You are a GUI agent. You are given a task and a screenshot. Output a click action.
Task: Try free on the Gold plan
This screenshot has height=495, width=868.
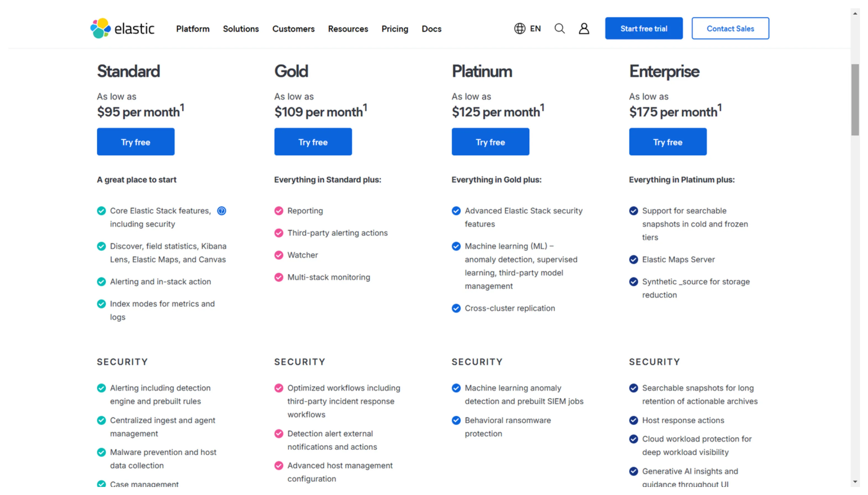pos(313,142)
